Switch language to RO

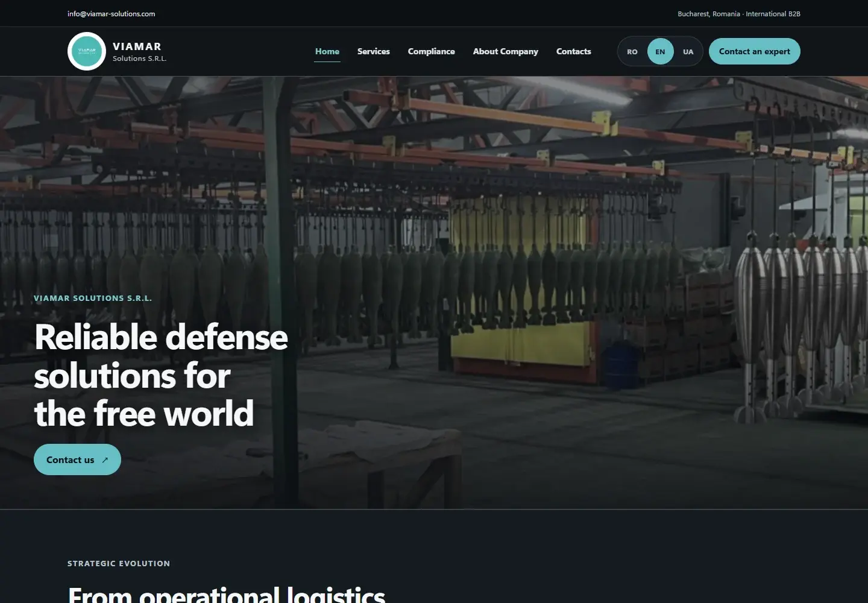point(632,51)
